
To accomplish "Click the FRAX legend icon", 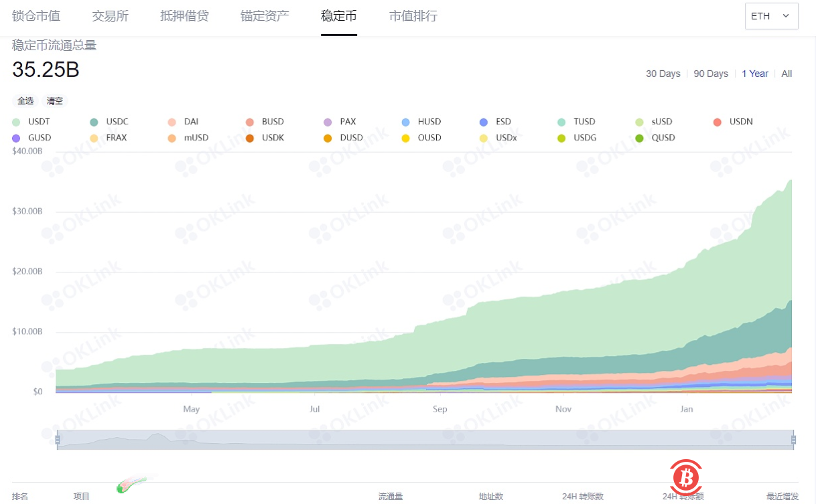I will [x=92, y=138].
